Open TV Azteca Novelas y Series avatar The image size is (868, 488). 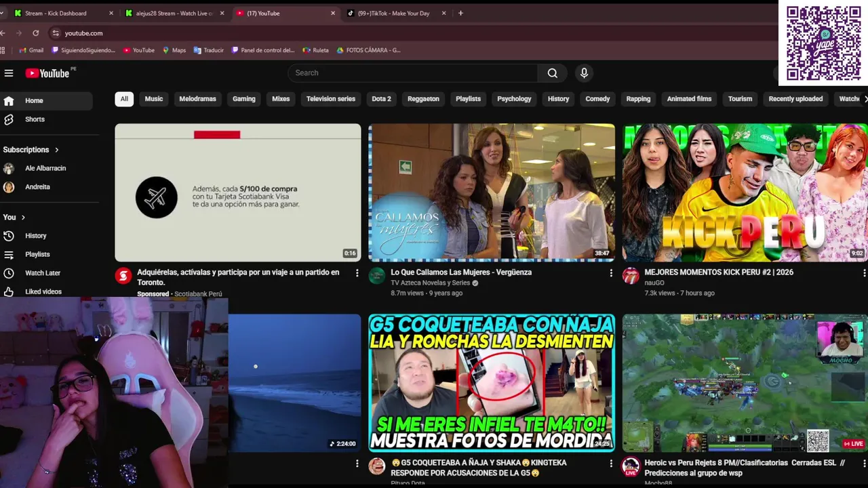tap(377, 276)
